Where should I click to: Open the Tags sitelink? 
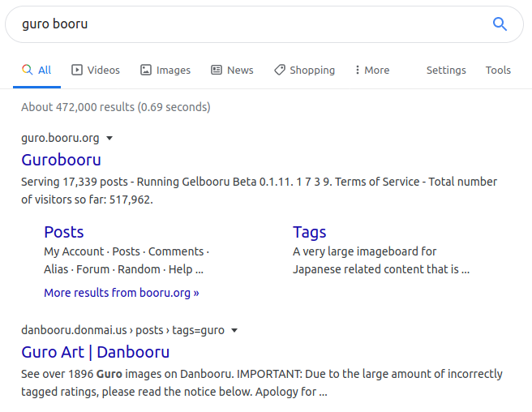pyautogui.click(x=309, y=232)
